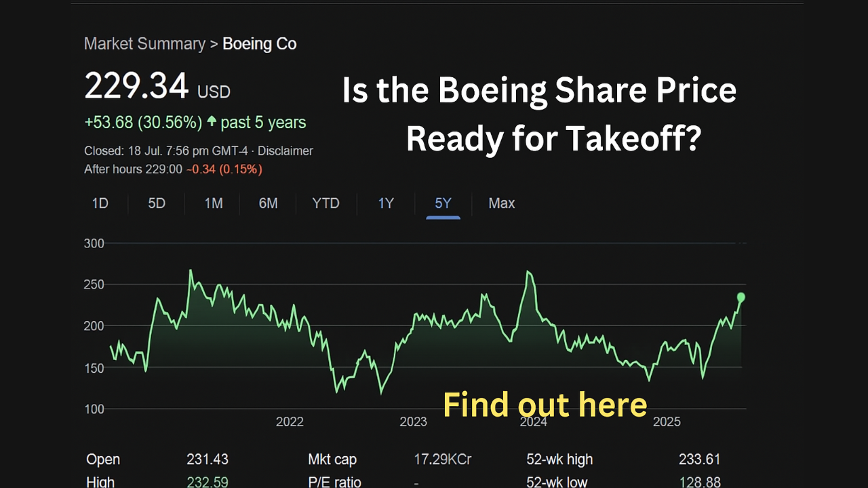Click the −0.34 (0.15%) after-hours change
Viewport: 868px width, 488px height.
click(224, 169)
